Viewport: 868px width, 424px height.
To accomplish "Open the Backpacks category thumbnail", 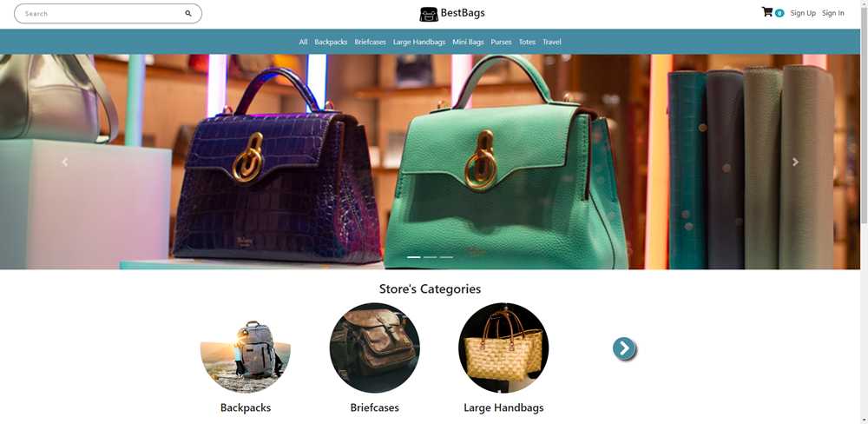I will 246,348.
